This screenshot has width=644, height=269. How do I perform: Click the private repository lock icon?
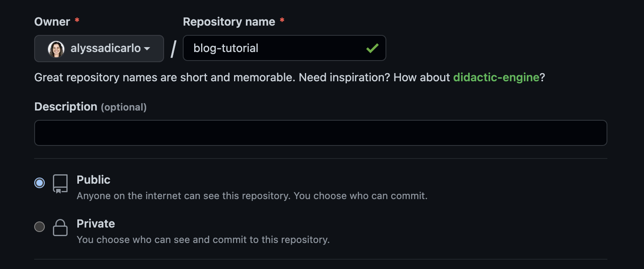[60, 228]
